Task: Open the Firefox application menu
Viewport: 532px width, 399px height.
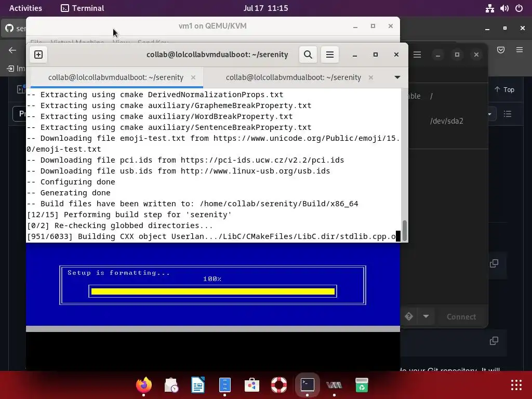Action: [520, 50]
